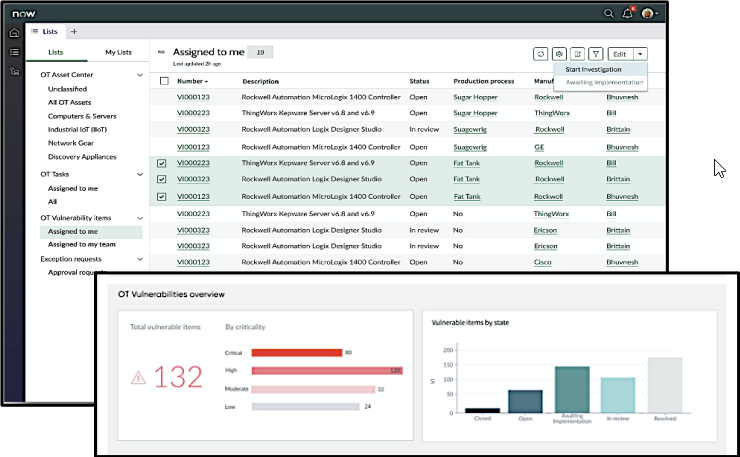The height and width of the screenshot is (457, 740).
Task: Click the Description column header
Action: (261, 82)
